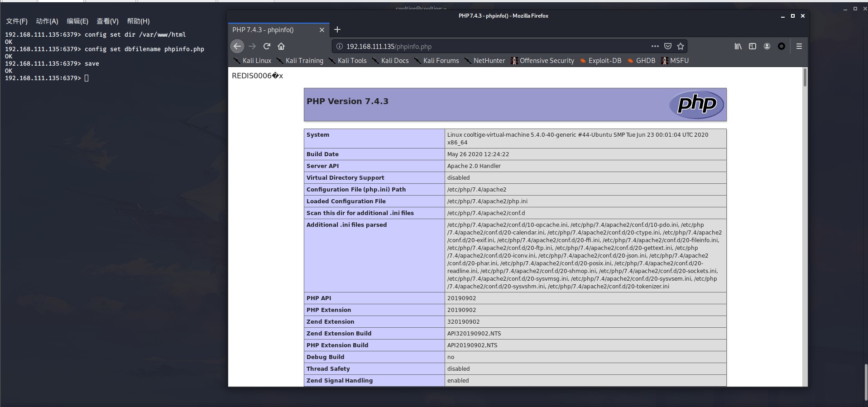Open Kali Forums bookmark
Image resolution: width=868 pixels, height=407 pixels.
coord(436,61)
